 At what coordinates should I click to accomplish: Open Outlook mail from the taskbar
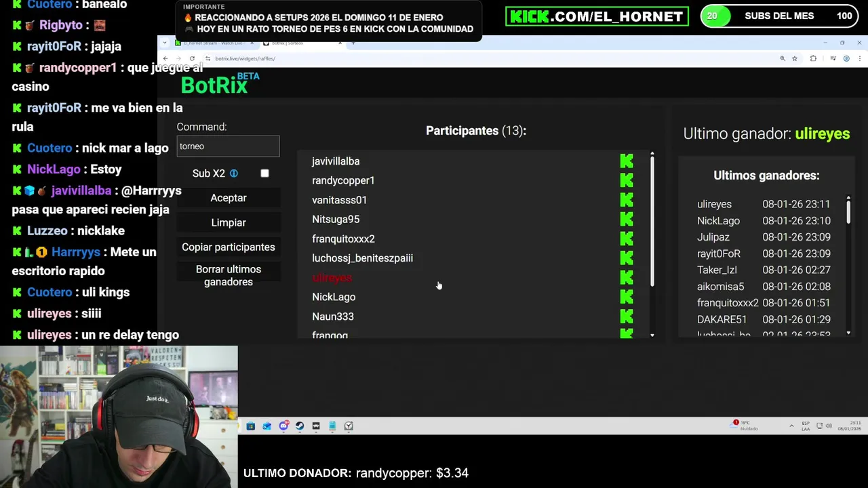(267, 426)
